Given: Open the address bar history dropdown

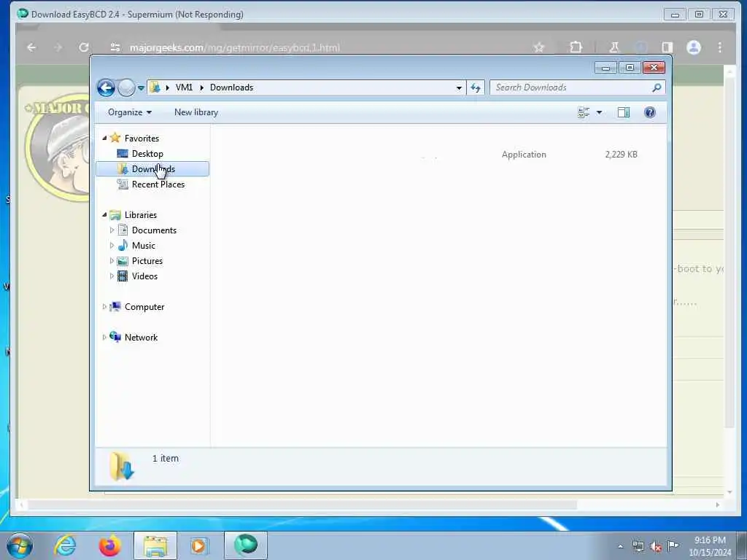Looking at the screenshot, I should pyautogui.click(x=459, y=87).
